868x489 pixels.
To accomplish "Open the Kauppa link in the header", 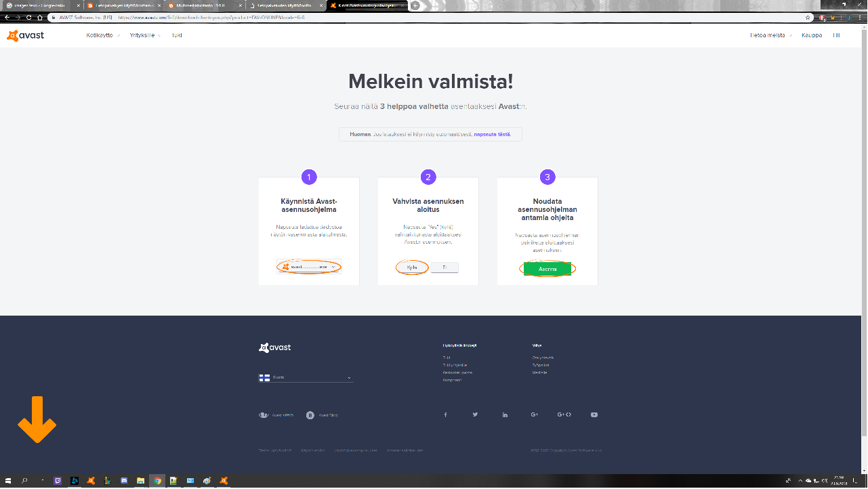I will 812,35.
